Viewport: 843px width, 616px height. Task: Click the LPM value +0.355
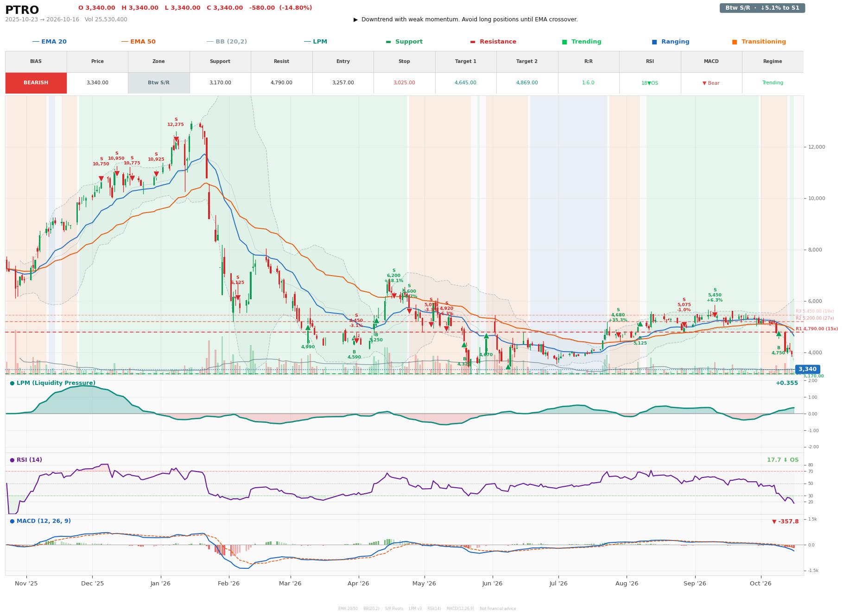click(x=787, y=383)
